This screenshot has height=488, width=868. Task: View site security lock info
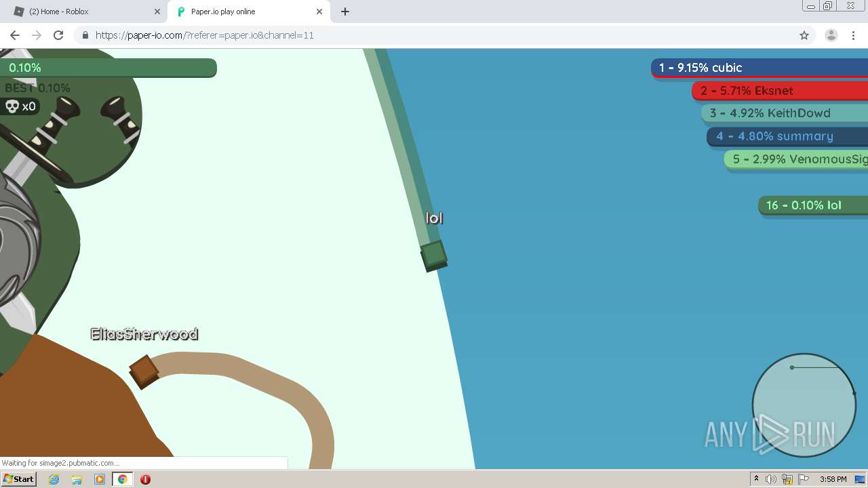[85, 35]
